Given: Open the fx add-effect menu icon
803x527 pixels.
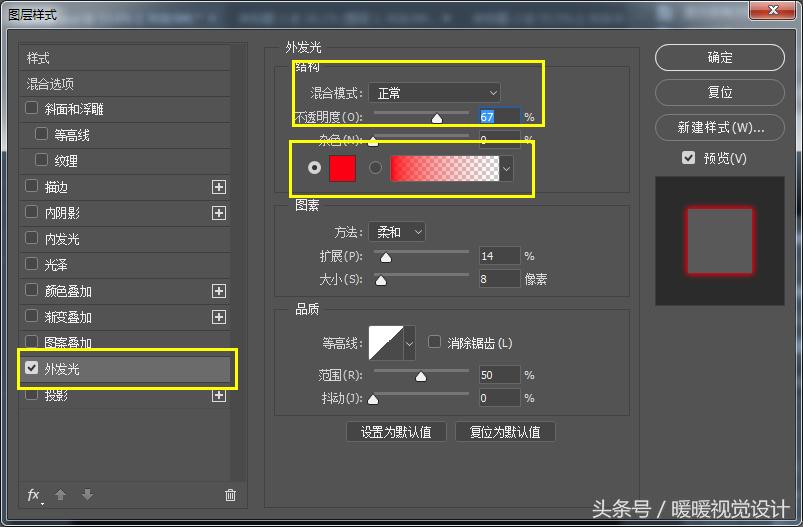Looking at the screenshot, I should [x=34, y=495].
